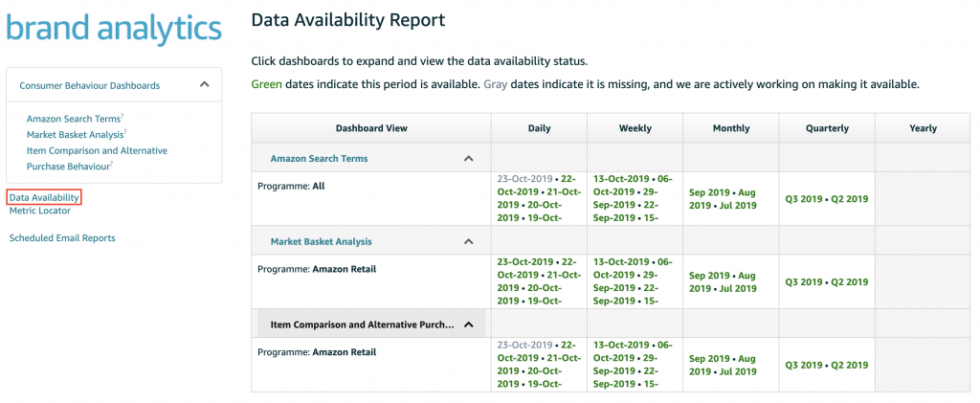Screen dimensions: 980x403
Task: Select the Consumer Behaviour Dashboards heading
Action: point(89,85)
